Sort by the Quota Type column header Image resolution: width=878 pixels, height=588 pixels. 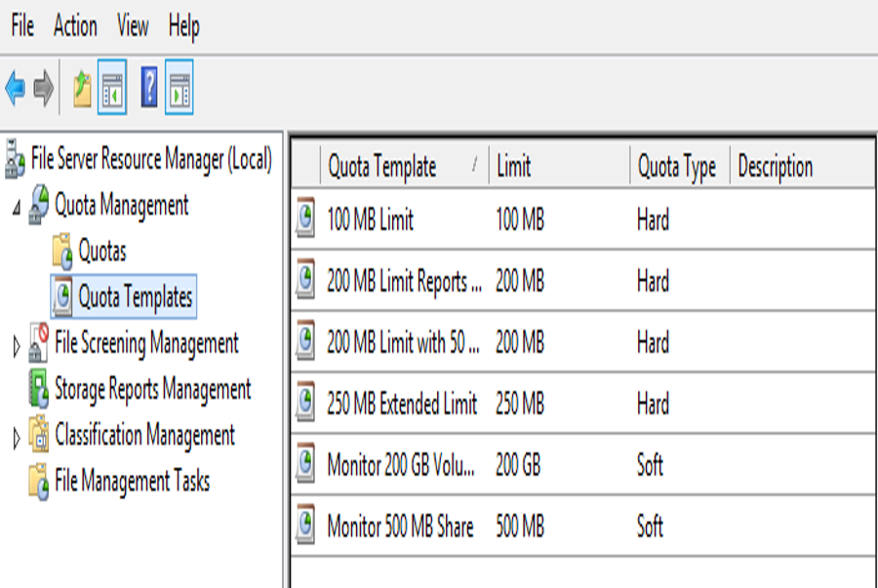(x=680, y=166)
